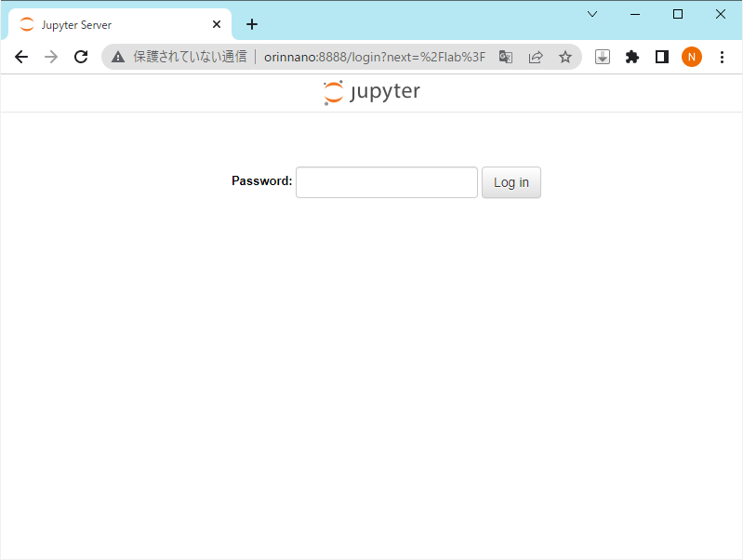Viewport: 743px width, 560px height.
Task: Open the Extensions puzzle piece menu
Action: pos(632,57)
